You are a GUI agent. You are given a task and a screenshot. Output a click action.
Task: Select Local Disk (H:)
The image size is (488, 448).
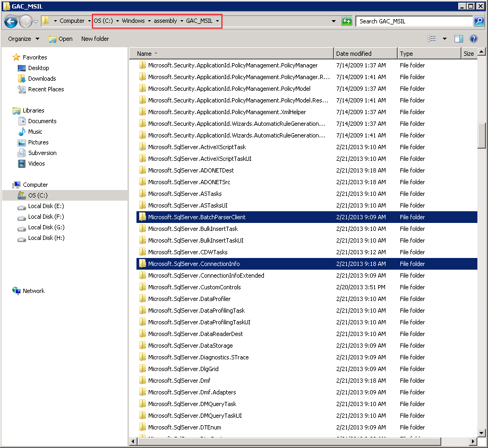(46, 238)
